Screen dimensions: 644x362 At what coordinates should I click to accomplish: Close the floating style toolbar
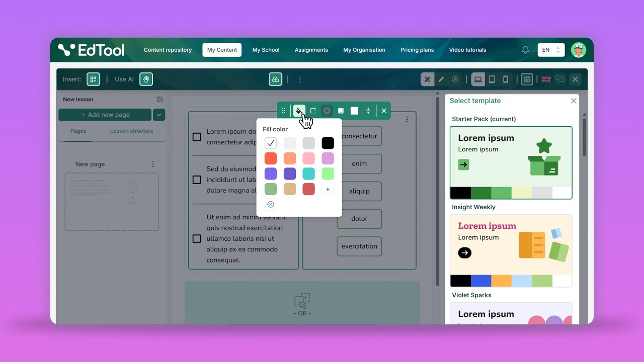tap(384, 111)
